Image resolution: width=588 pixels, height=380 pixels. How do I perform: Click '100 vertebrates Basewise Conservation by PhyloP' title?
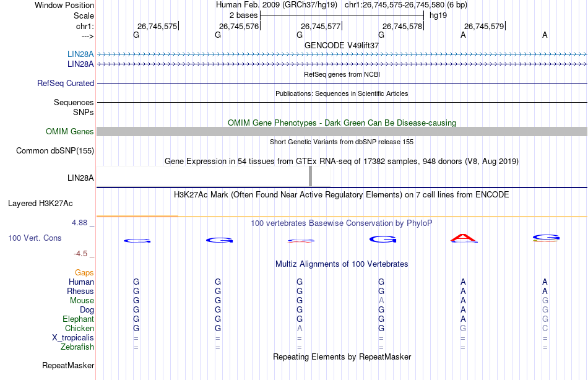pos(342,223)
